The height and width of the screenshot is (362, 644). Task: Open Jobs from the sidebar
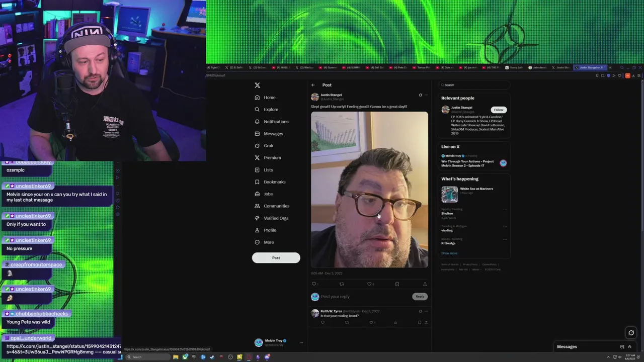tap(264, 194)
